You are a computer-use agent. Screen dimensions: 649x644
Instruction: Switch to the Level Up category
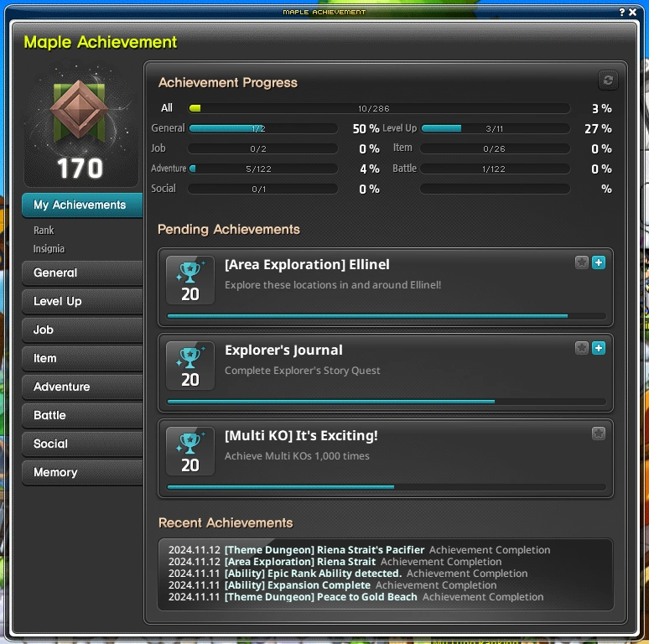point(82,301)
